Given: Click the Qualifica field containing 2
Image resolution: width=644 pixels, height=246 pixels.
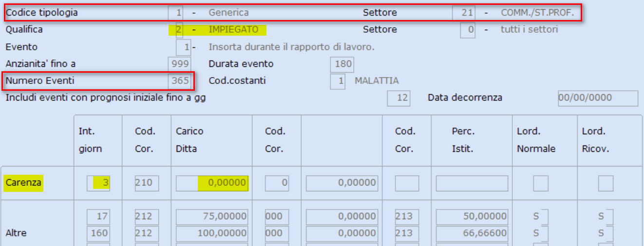Looking at the screenshot, I should click(x=178, y=30).
